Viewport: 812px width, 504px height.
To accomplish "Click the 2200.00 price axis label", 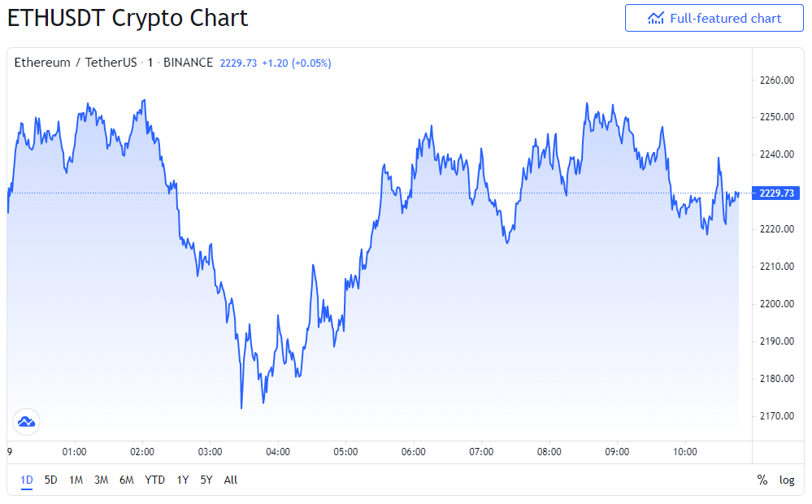I will pos(777,303).
